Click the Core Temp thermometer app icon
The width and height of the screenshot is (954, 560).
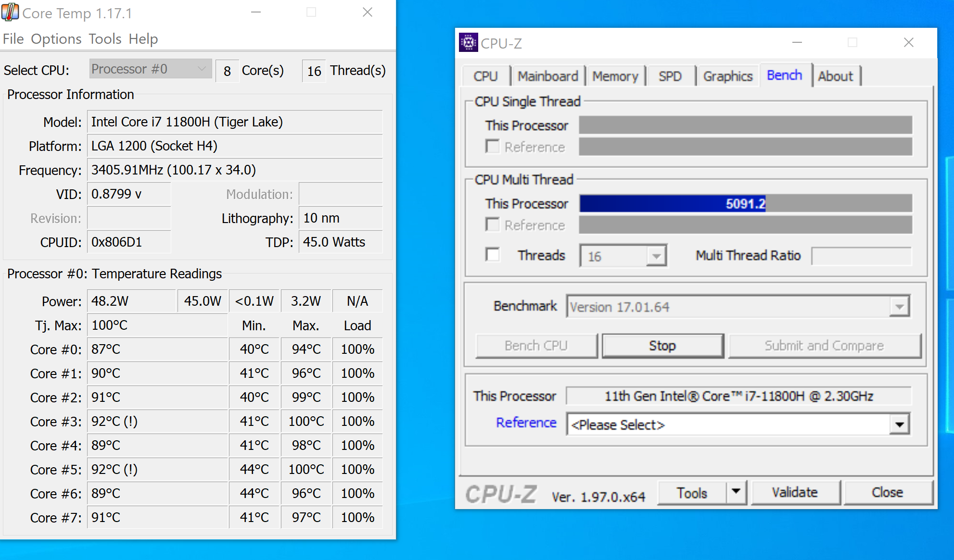point(10,12)
